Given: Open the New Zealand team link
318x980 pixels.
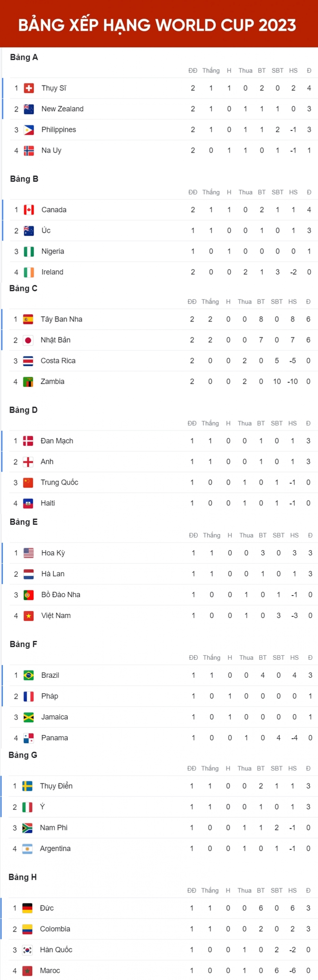Looking at the screenshot, I should (x=63, y=109).
